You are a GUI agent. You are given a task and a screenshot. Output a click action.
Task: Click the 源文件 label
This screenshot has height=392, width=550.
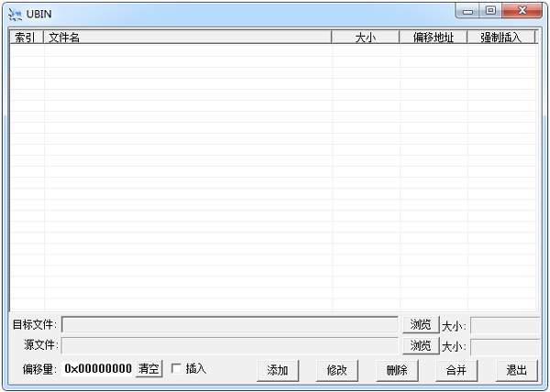click(x=41, y=345)
